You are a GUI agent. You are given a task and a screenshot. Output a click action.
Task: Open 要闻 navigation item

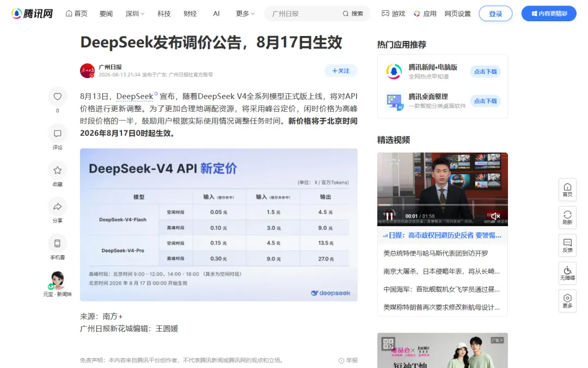point(106,14)
